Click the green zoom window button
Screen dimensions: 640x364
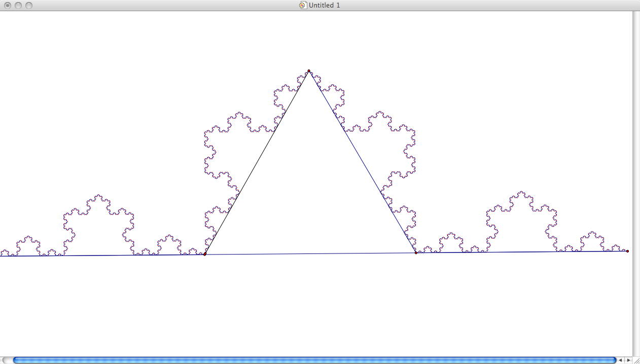coord(28,5)
